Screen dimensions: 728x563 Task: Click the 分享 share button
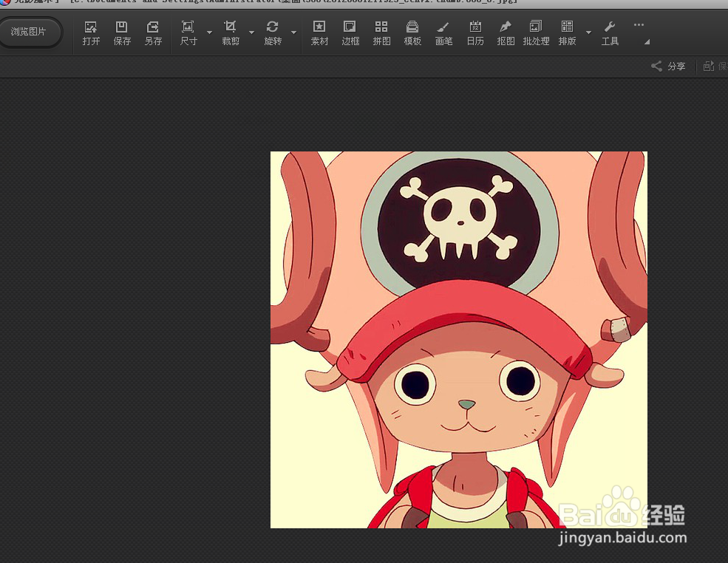point(669,66)
